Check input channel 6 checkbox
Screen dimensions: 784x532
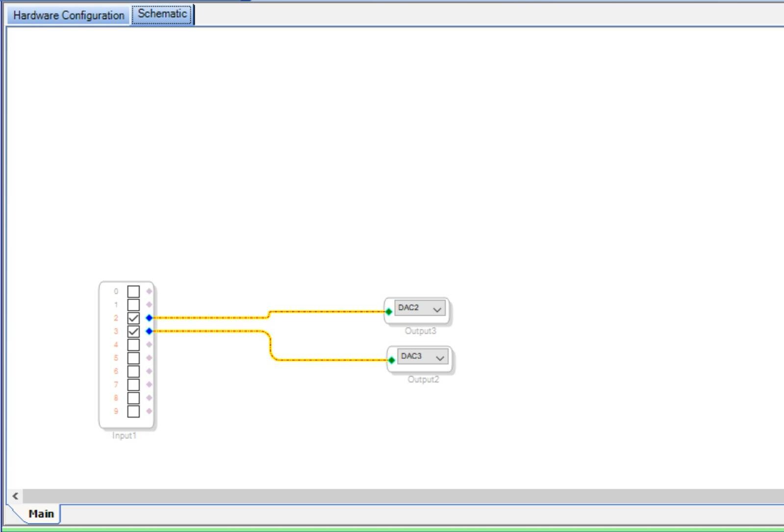[x=133, y=371]
